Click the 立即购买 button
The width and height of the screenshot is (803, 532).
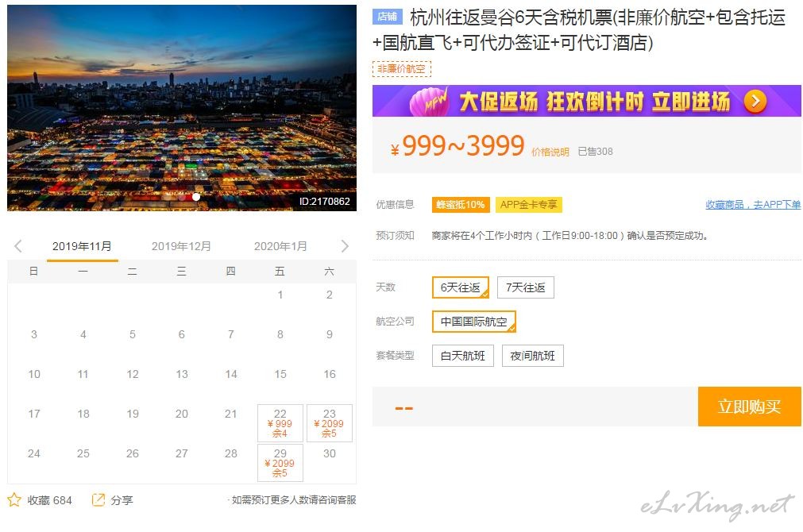point(749,407)
